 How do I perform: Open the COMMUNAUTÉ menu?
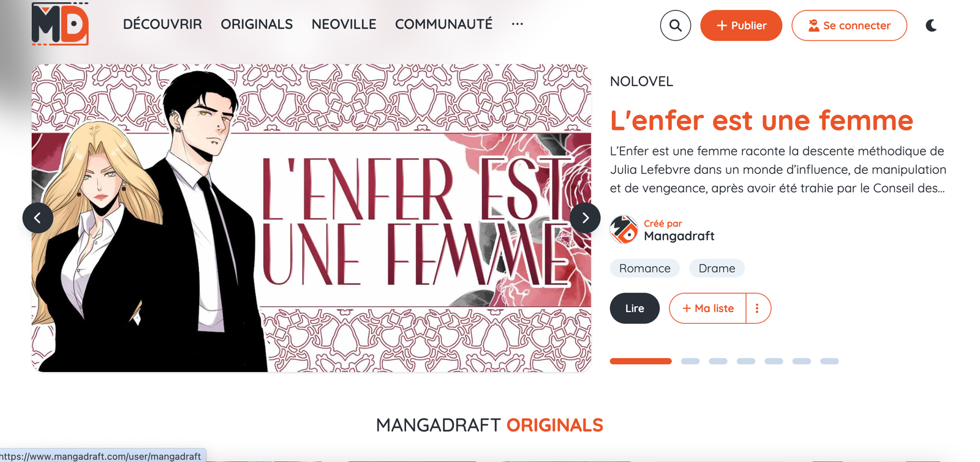443,24
